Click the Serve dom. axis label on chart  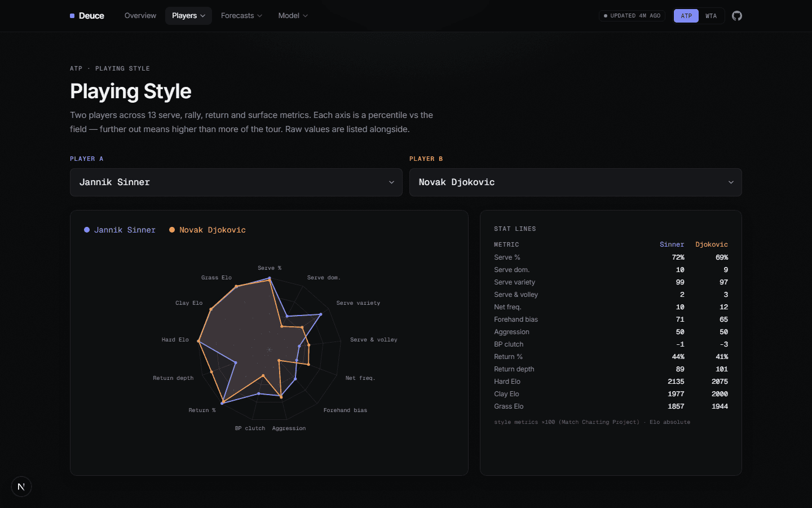[324, 278]
